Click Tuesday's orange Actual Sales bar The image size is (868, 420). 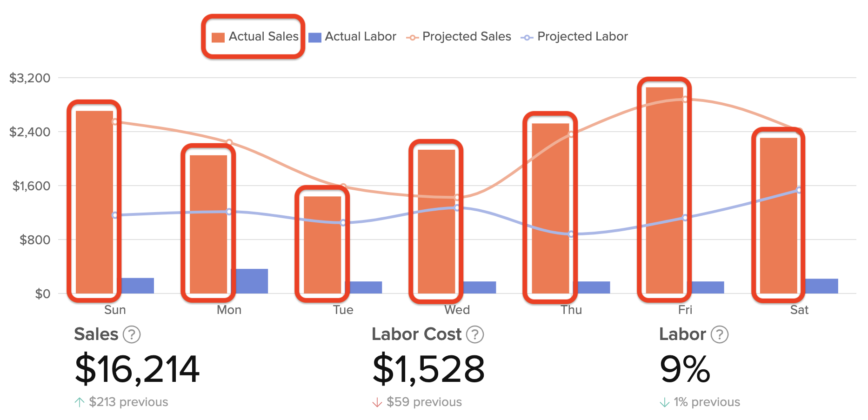point(322,245)
